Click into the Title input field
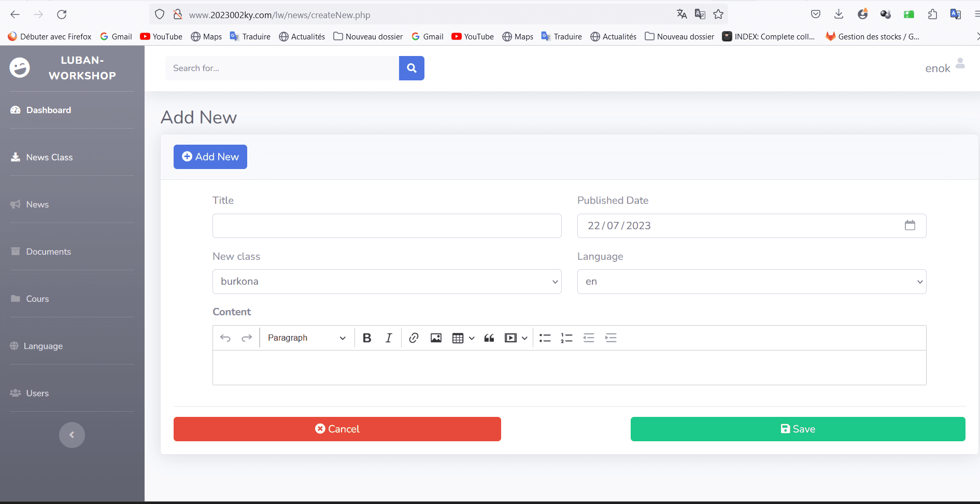Screen dimensions: 980x504 [387, 226]
